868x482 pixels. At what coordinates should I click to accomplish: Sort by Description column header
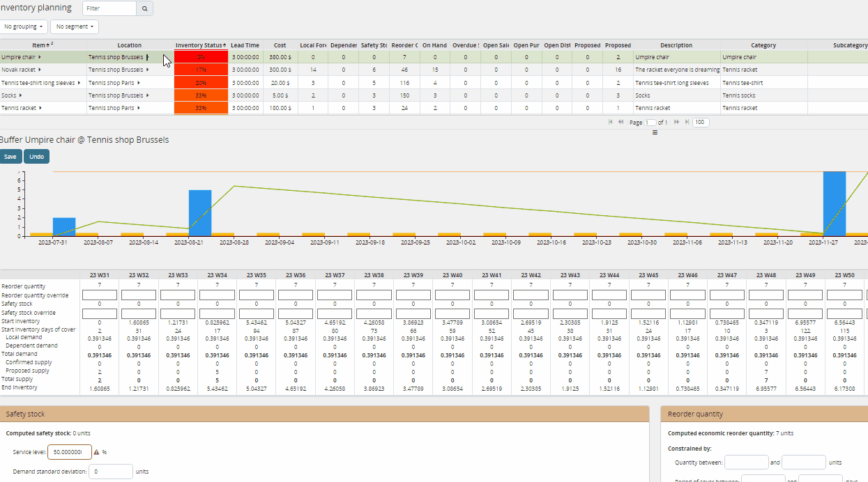[x=676, y=45]
